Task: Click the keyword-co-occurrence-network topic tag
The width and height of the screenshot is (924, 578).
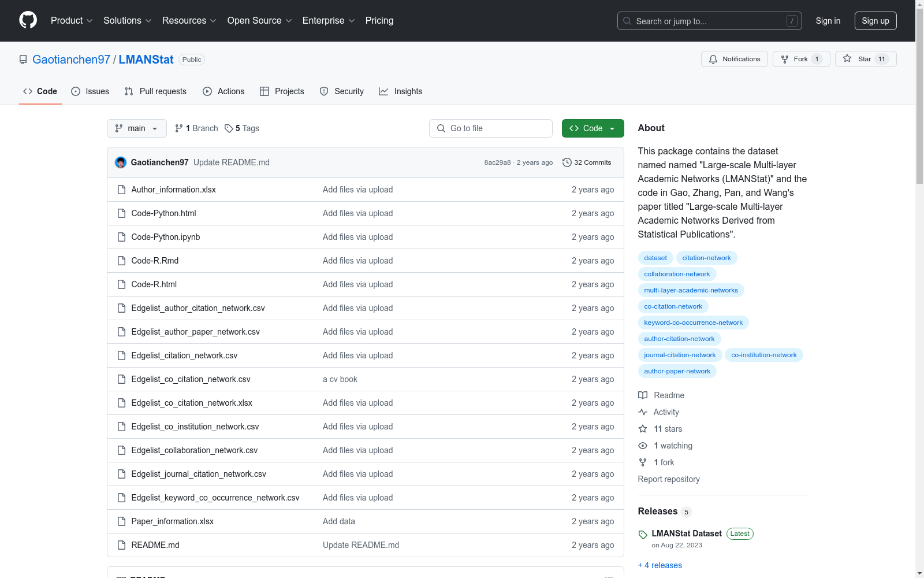Action: point(693,323)
